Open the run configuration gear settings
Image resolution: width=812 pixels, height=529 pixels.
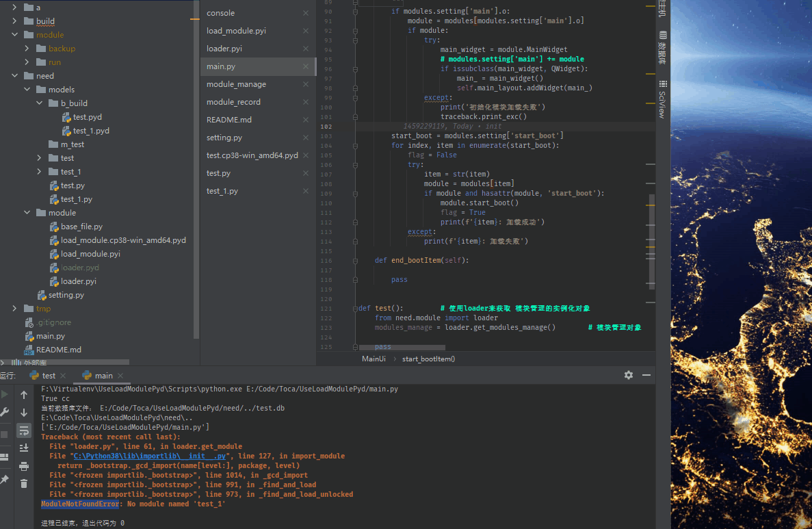pos(628,375)
